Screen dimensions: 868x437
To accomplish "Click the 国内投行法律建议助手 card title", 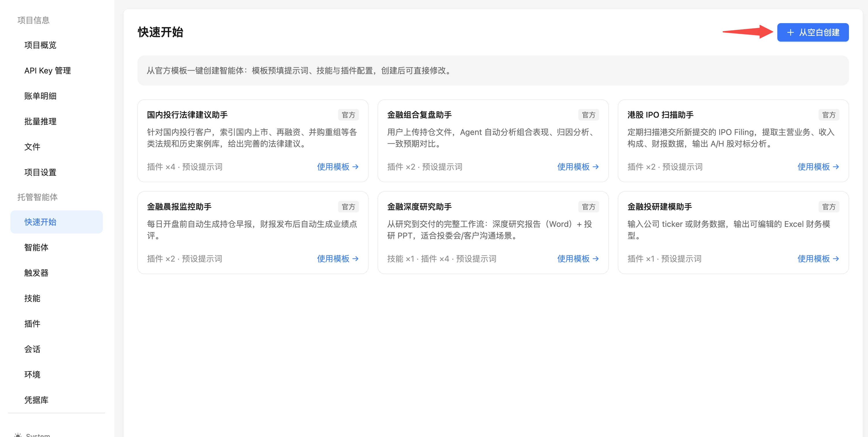I will (x=187, y=115).
